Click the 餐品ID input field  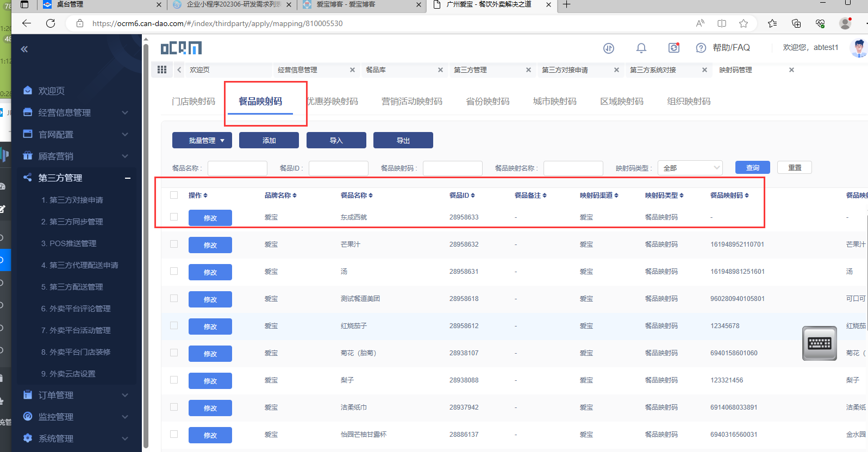coord(338,168)
